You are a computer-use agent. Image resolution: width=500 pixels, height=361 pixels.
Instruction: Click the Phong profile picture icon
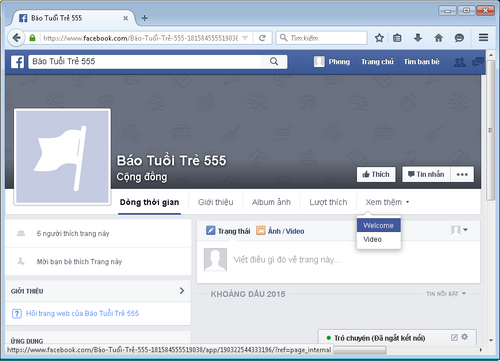(x=319, y=62)
